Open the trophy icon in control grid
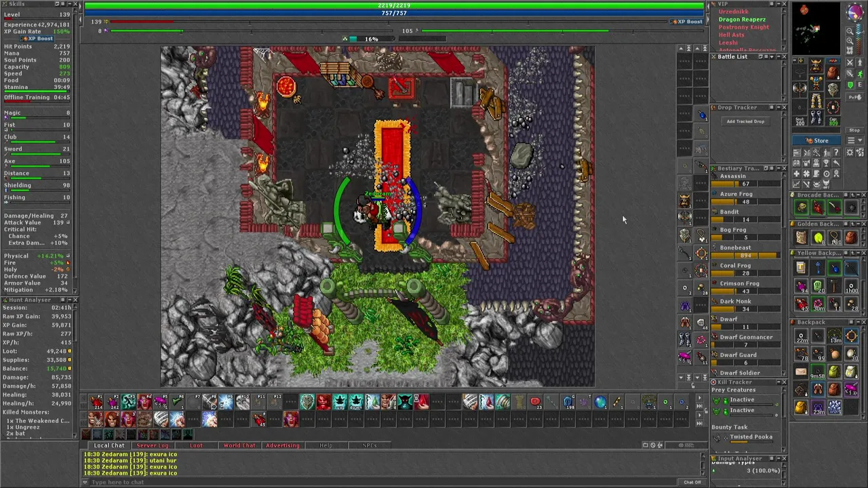 pos(826,163)
